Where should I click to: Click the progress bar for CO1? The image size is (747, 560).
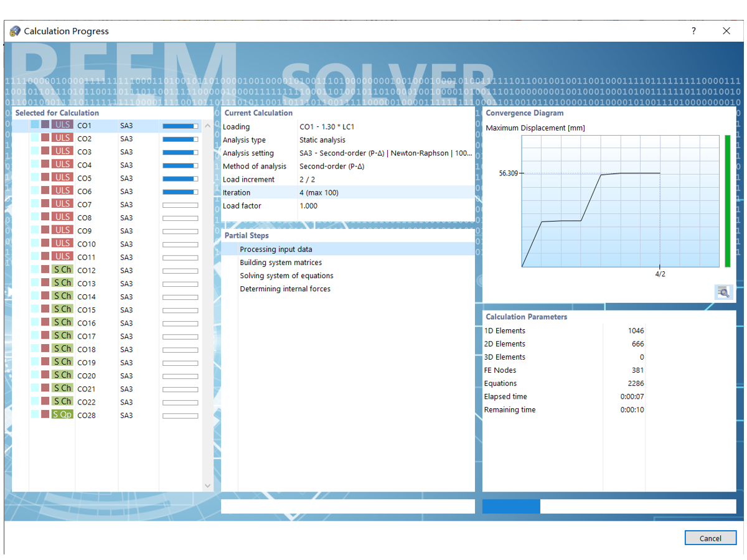[x=181, y=124]
